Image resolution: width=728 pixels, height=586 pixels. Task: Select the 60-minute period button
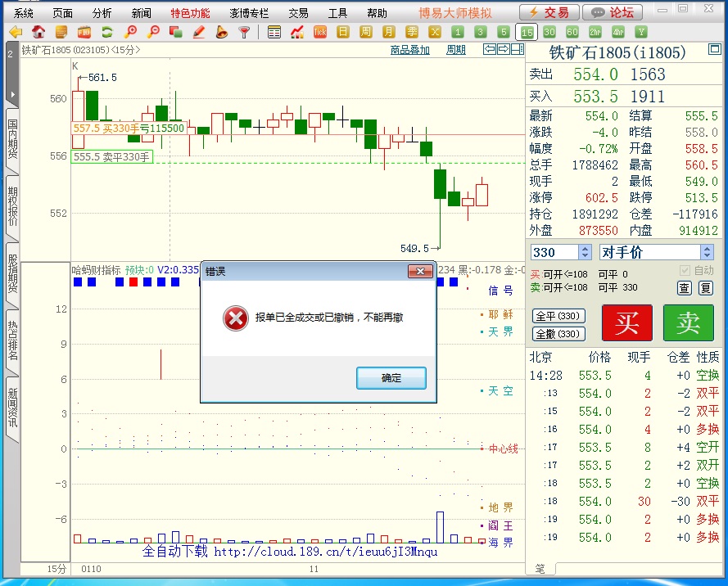(572, 32)
